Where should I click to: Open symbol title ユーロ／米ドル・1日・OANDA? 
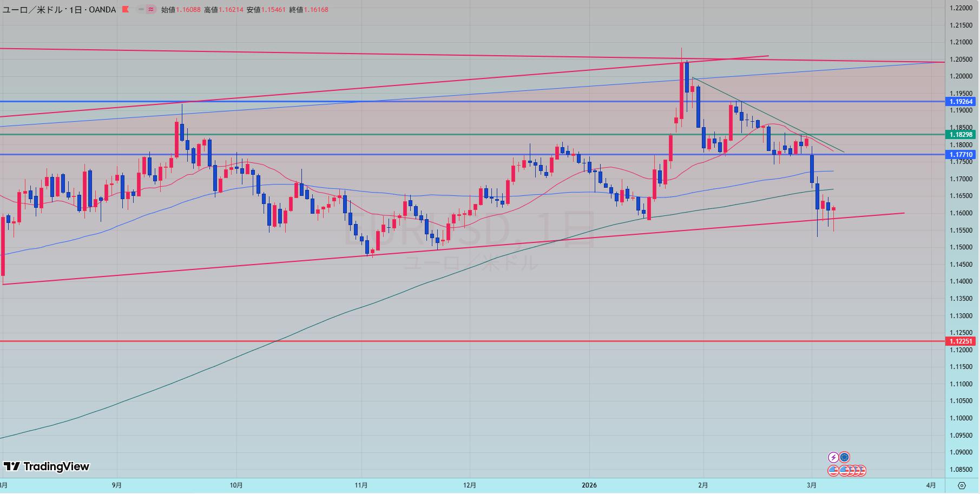coord(60,10)
